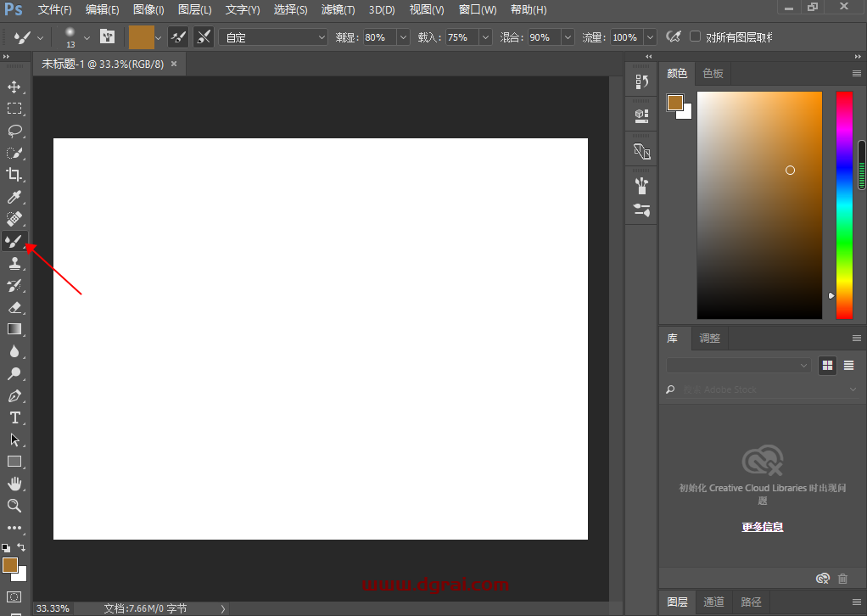867x616 pixels.
Task: Toggle load brush after each stroke
Action: point(178,37)
